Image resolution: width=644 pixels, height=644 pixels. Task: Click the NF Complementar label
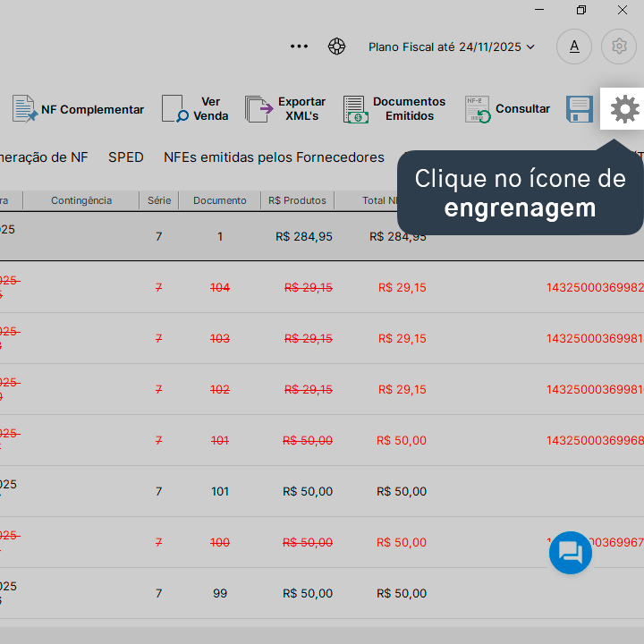[x=92, y=110]
